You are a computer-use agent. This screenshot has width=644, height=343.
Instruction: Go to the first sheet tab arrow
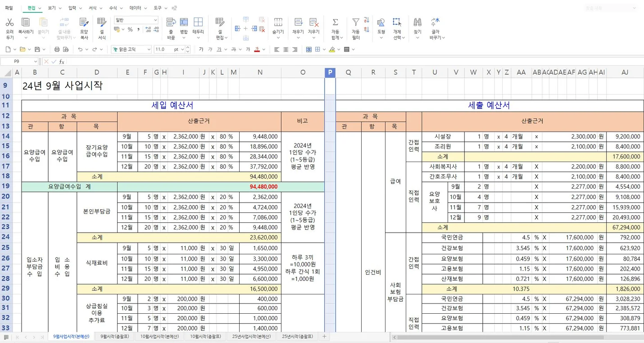click(x=18, y=337)
